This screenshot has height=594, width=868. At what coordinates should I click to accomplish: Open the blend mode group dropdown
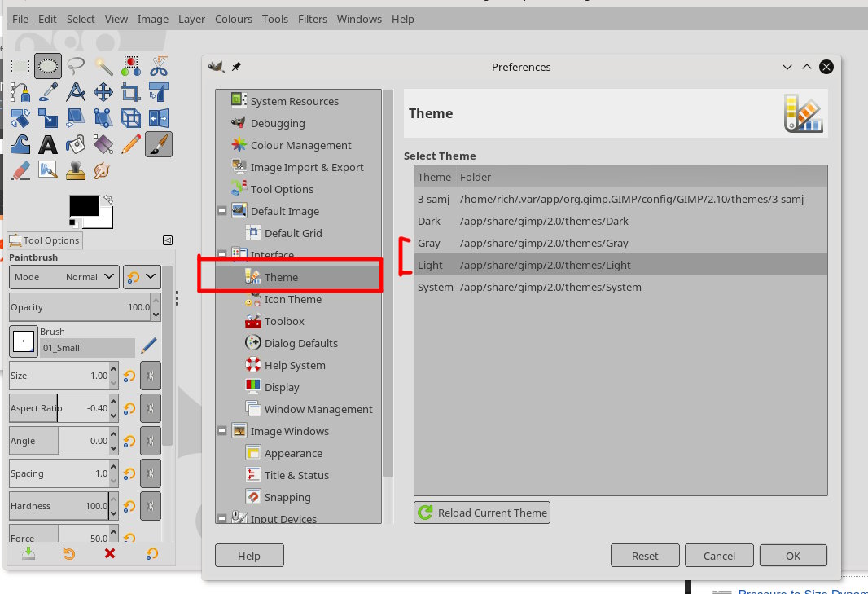pyautogui.click(x=142, y=277)
